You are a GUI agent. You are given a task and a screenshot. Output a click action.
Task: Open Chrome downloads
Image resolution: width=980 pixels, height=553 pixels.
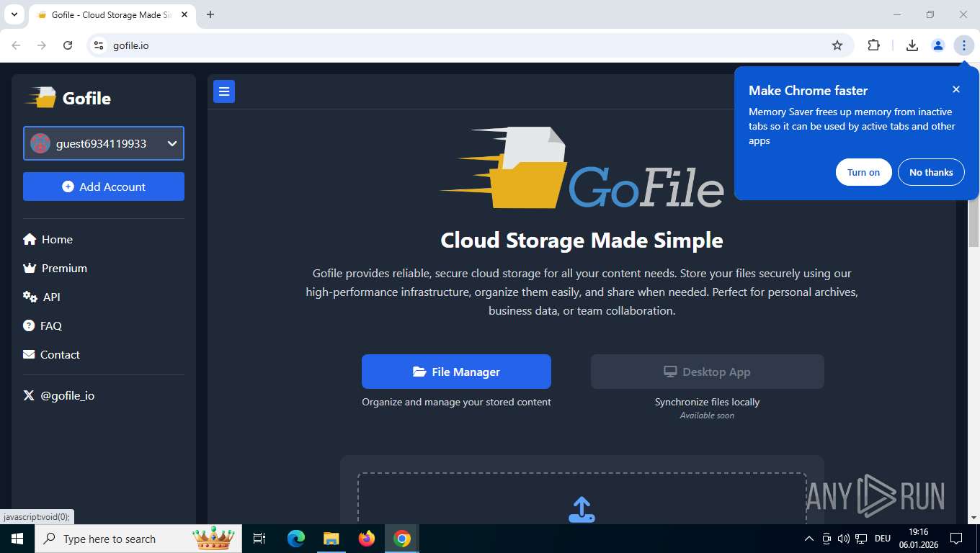(912, 45)
